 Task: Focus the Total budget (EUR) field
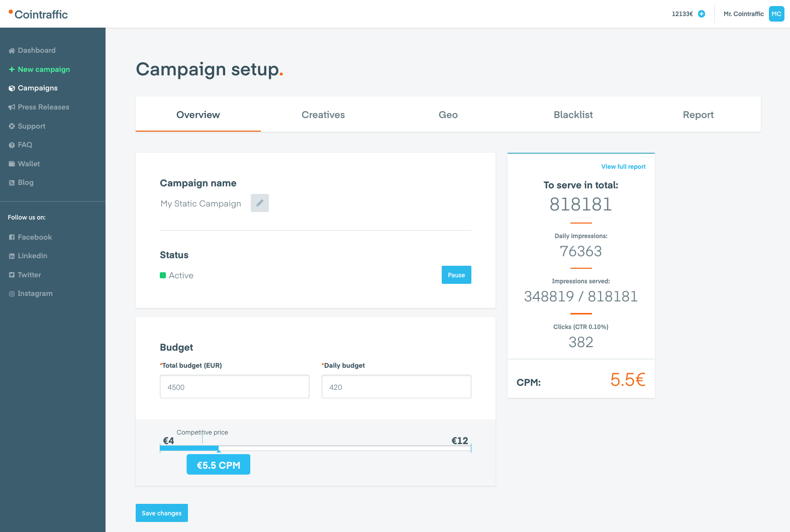[x=235, y=387]
